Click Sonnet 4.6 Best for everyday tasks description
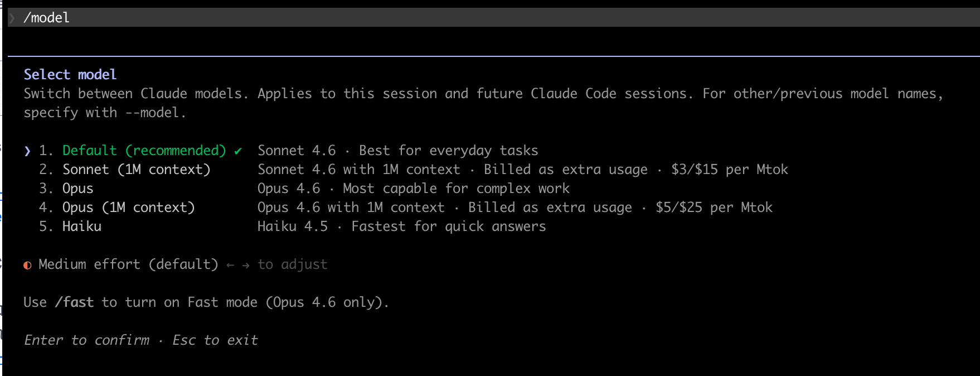This screenshot has height=376, width=980. [x=397, y=151]
